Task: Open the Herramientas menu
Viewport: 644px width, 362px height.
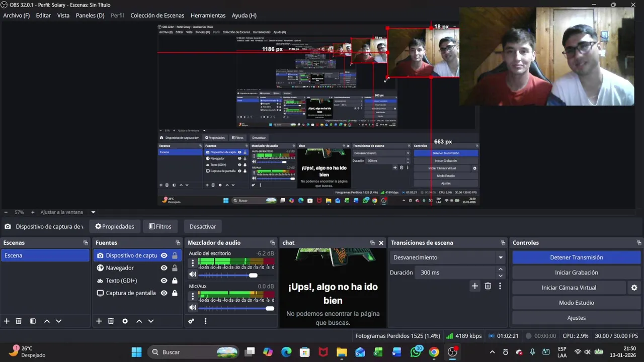Action: 208,16
